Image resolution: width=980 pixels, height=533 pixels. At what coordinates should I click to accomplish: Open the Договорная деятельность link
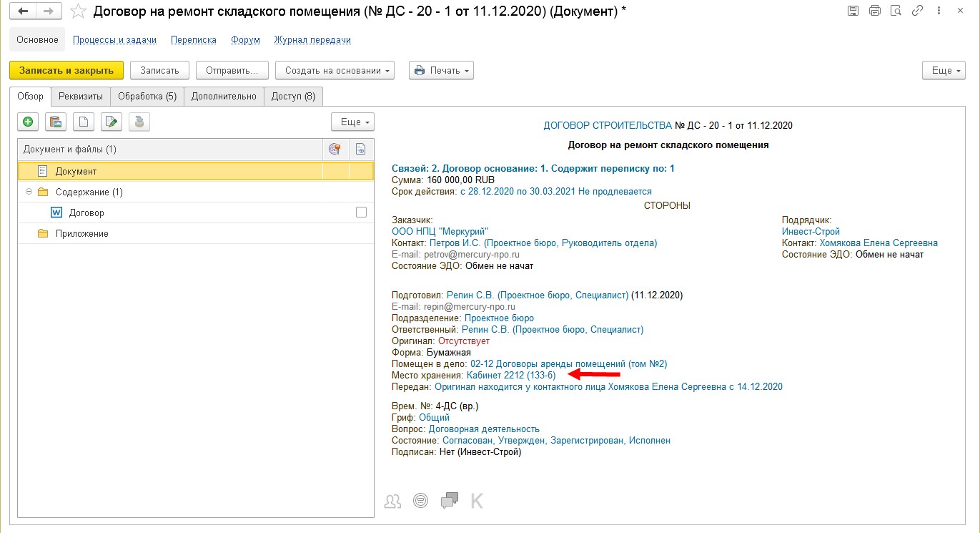click(x=484, y=429)
